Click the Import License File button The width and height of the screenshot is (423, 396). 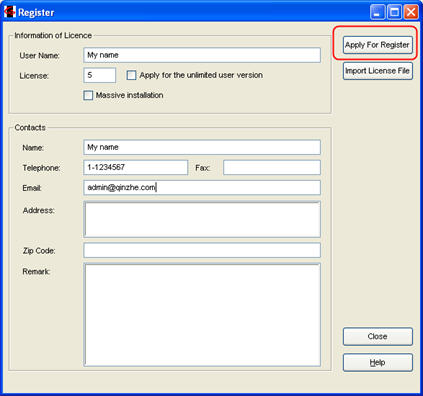[x=378, y=71]
